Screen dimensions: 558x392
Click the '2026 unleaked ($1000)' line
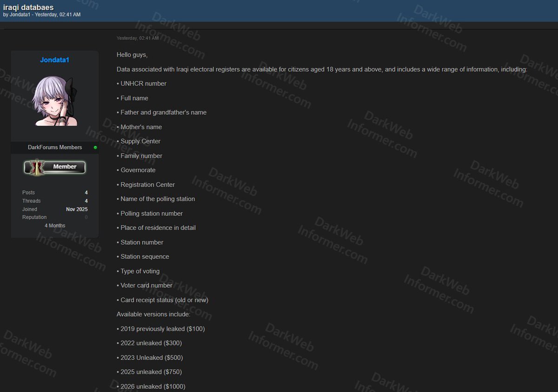[x=151, y=386]
